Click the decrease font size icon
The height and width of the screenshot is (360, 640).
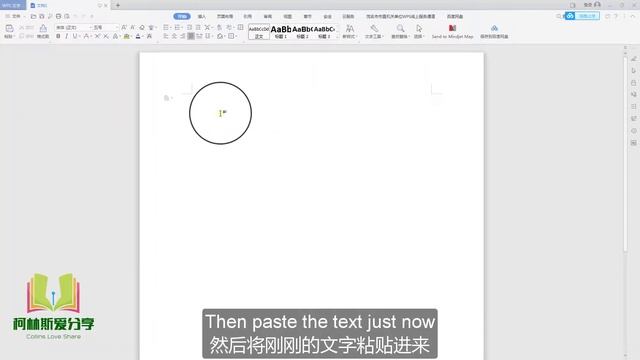(133, 27)
